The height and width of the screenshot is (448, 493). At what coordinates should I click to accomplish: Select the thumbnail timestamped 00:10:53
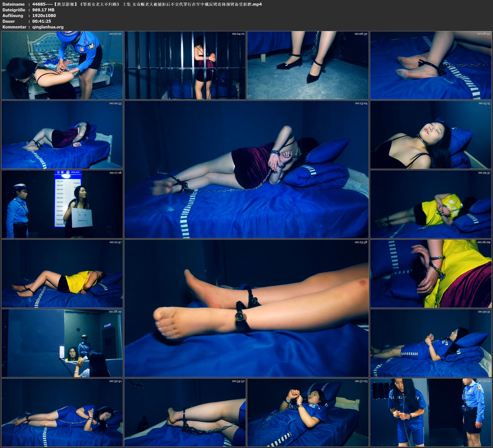tap(62, 135)
